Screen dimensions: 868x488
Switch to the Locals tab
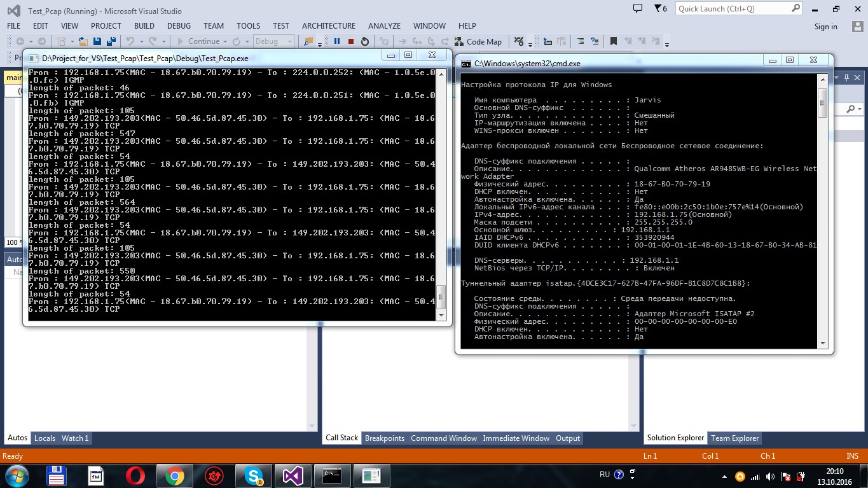[45, 438]
